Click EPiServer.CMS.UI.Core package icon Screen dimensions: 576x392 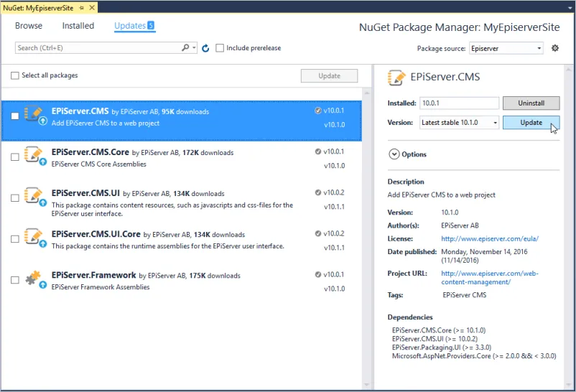click(35, 238)
